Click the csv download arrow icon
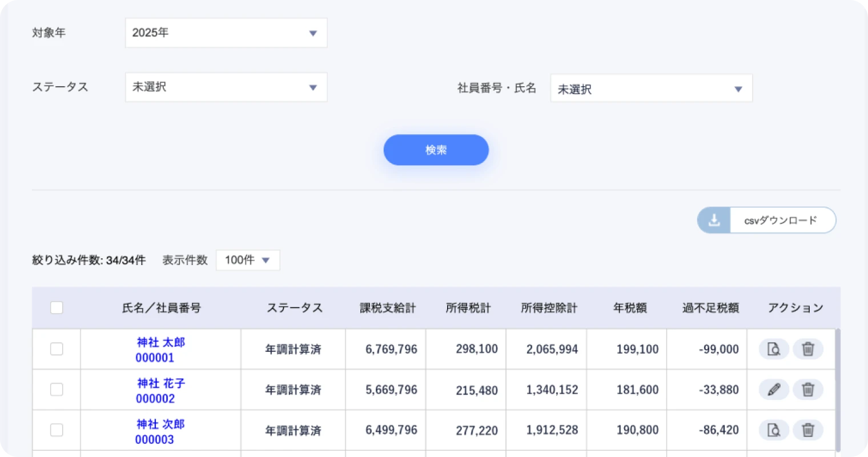 [714, 221]
